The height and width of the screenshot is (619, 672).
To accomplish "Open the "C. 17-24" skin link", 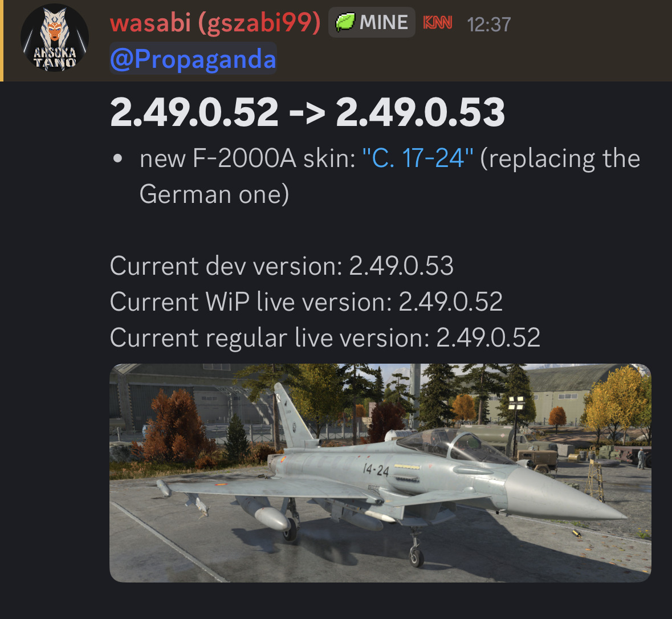I will 418,158.
